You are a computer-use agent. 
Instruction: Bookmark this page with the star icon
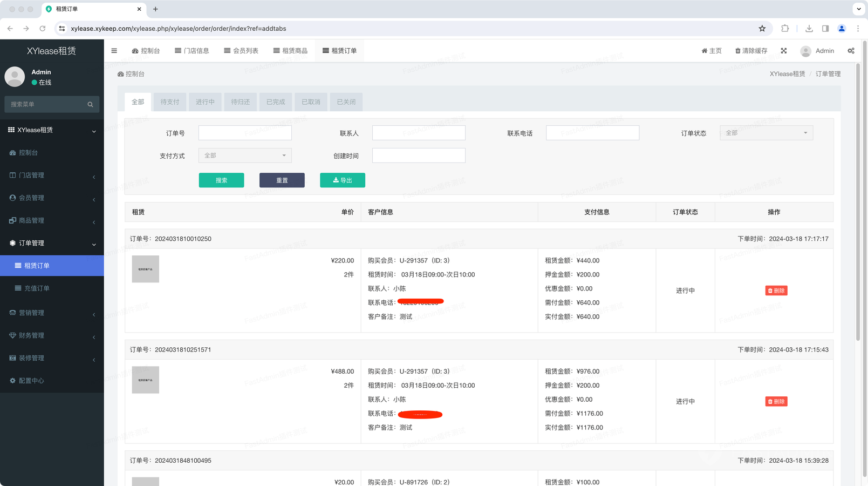pyautogui.click(x=762, y=29)
